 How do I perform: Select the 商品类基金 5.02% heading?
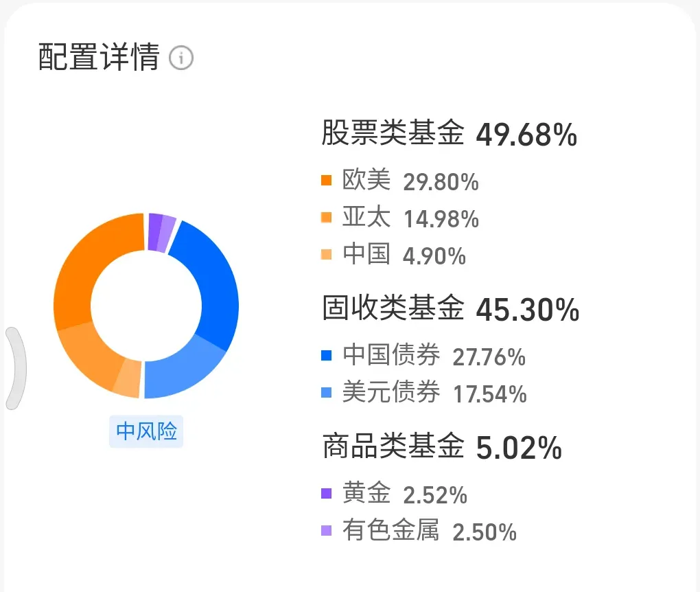point(442,448)
